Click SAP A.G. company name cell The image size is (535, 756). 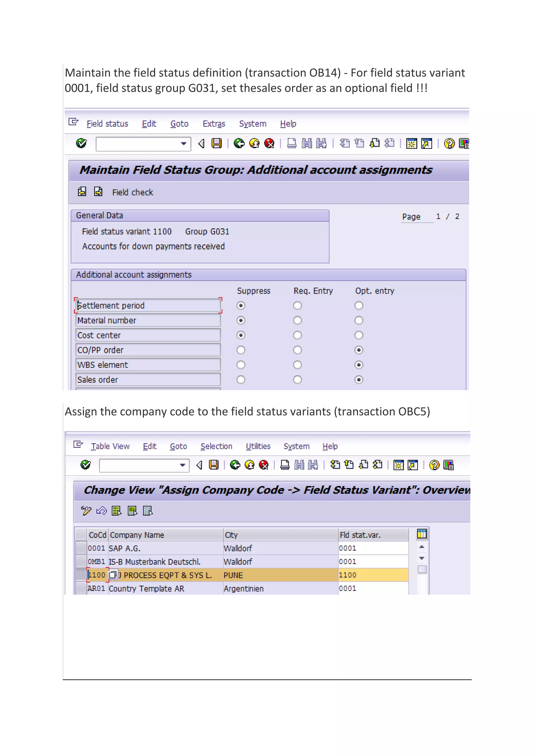pos(166,548)
